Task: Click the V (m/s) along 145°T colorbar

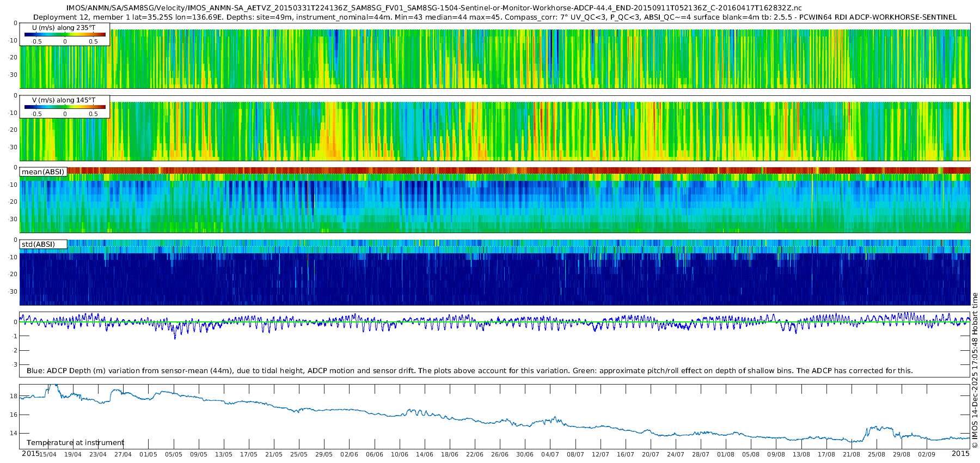Action: (x=65, y=107)
